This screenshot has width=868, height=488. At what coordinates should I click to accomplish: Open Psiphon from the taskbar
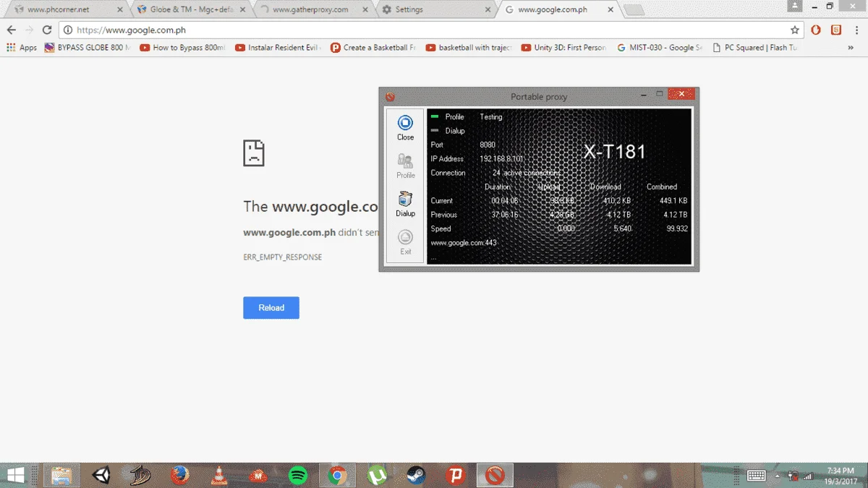456,475
